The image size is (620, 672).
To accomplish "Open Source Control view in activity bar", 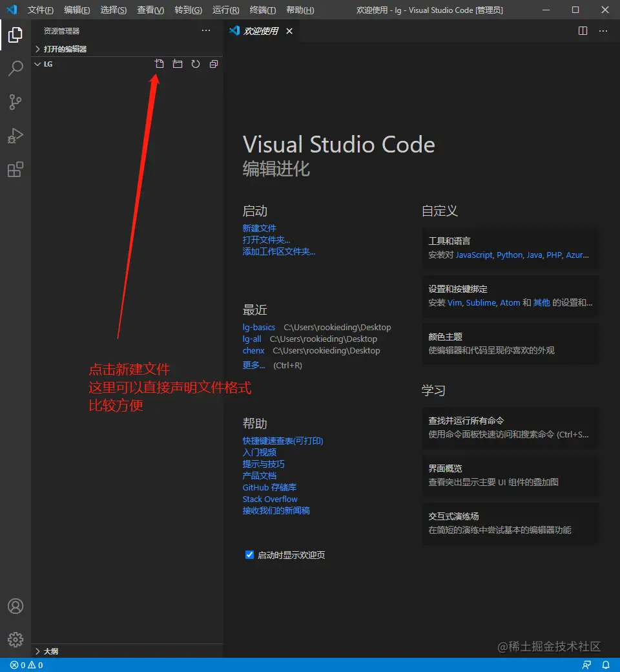I will click(x=15, y=102).
